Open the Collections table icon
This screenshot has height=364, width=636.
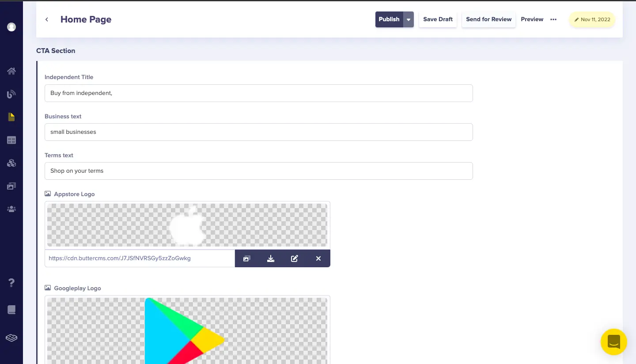tap(11, 140)
